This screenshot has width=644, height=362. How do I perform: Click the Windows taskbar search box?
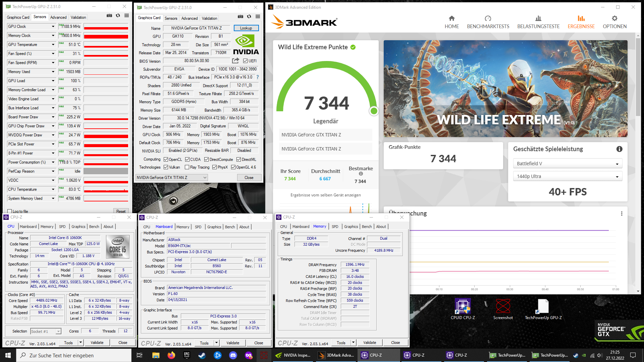pos(74,355)
